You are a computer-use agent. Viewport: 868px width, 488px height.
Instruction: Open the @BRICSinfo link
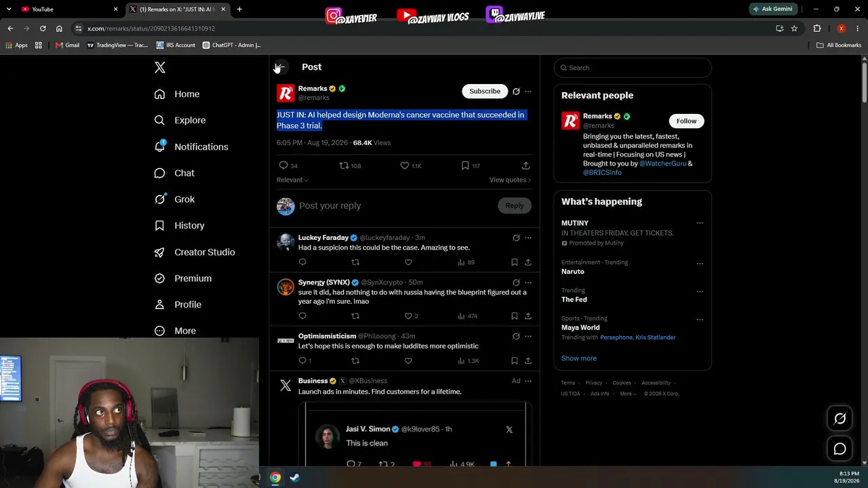[602, 172]
